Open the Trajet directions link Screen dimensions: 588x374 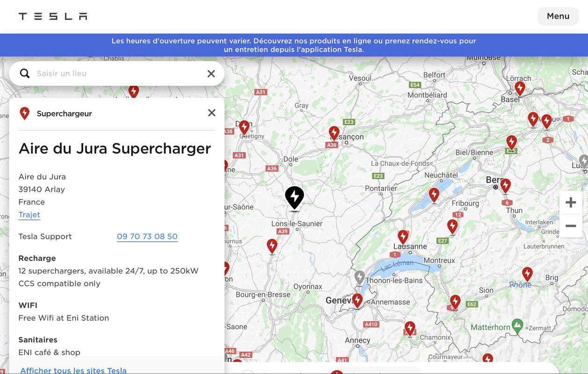(29, 215)
